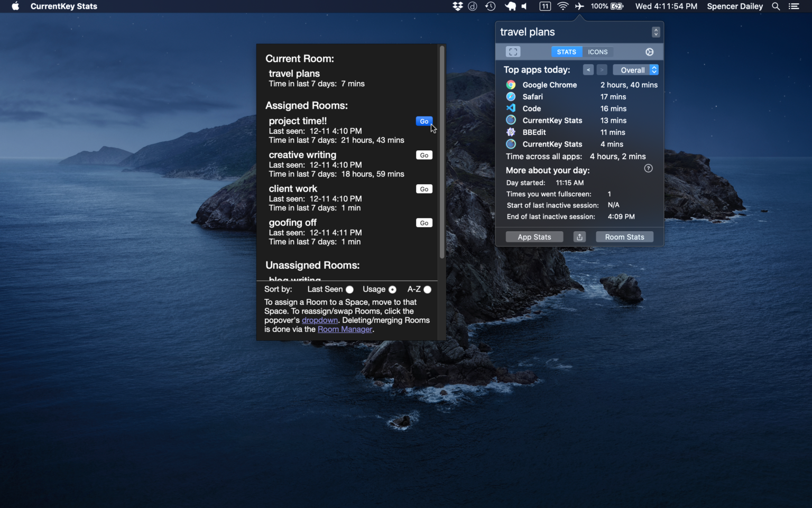Viewport: 812px width, 508px height.
Task: Click the 'project time!!' room name
Action: click(298, 121)
